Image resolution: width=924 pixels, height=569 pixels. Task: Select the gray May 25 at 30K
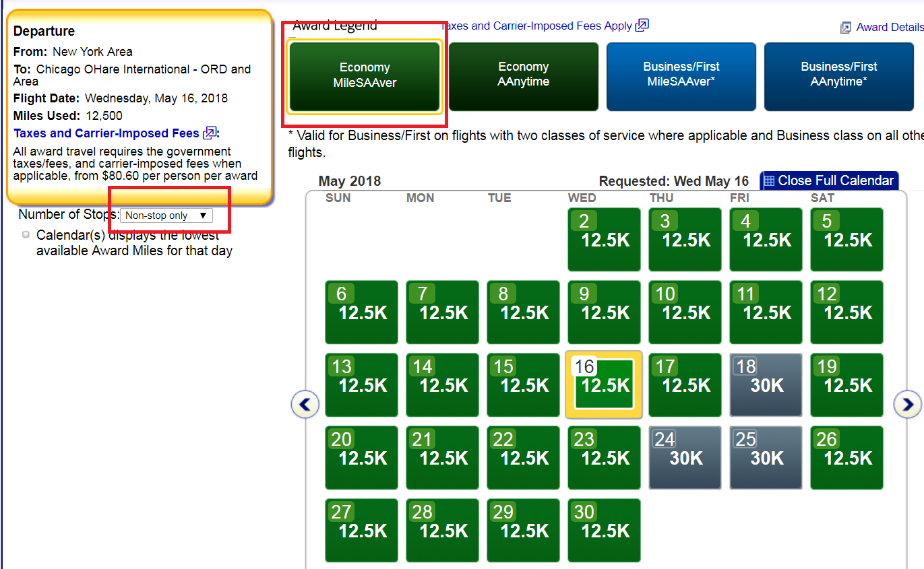(x=766, y=457)
